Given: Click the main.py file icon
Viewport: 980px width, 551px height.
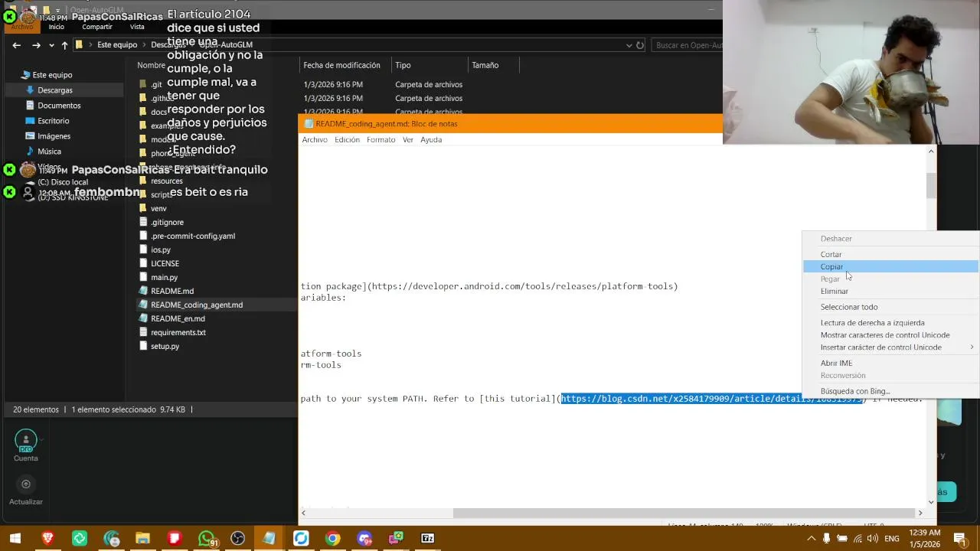Looking at the screenshot, I should tap(143, 277).
